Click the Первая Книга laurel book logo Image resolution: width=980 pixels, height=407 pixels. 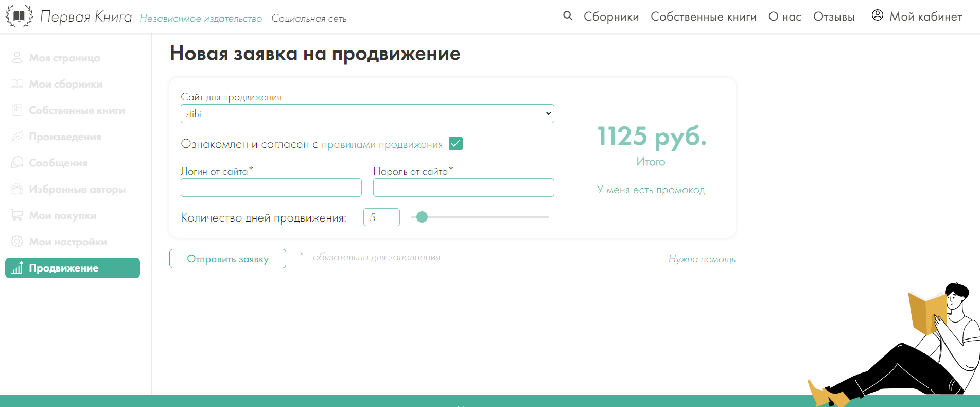[19, 16]
